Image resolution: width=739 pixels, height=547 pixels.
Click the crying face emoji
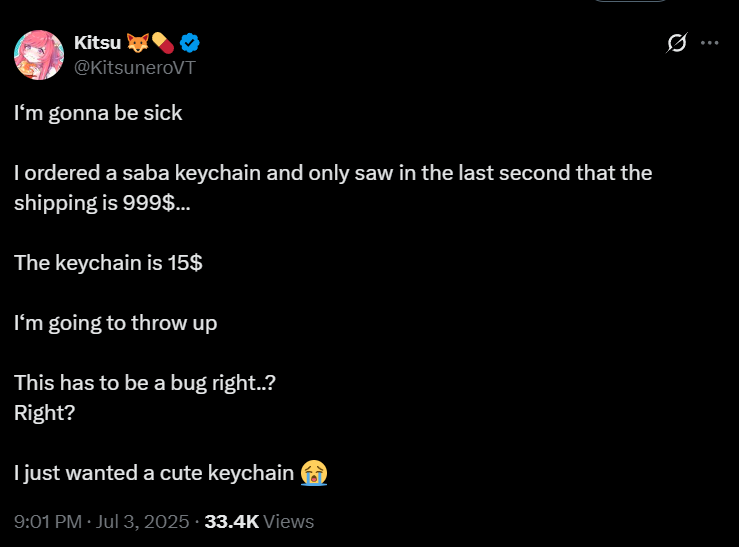(x=314, y=472)
